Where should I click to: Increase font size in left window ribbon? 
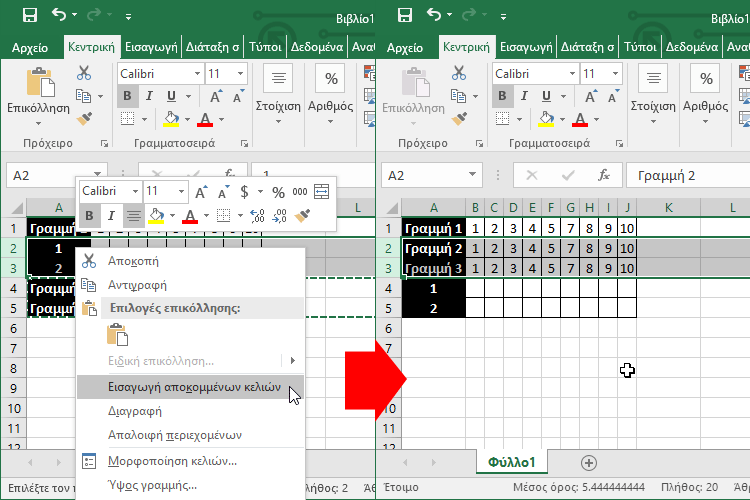(x=216, y=96)
